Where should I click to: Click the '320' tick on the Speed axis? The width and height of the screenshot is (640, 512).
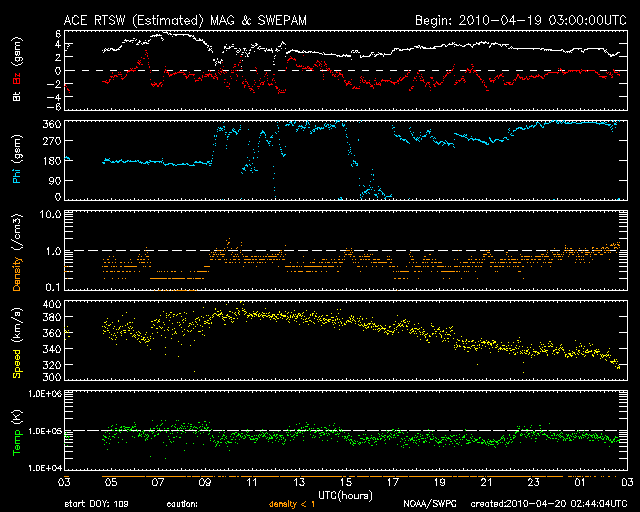(x=52, y=365)
